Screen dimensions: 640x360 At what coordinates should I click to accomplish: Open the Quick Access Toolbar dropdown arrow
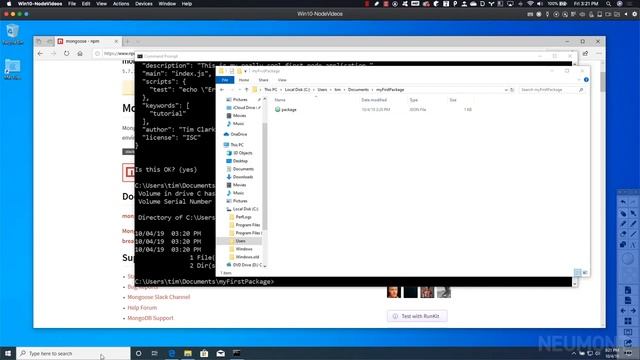tap(245, 71)
